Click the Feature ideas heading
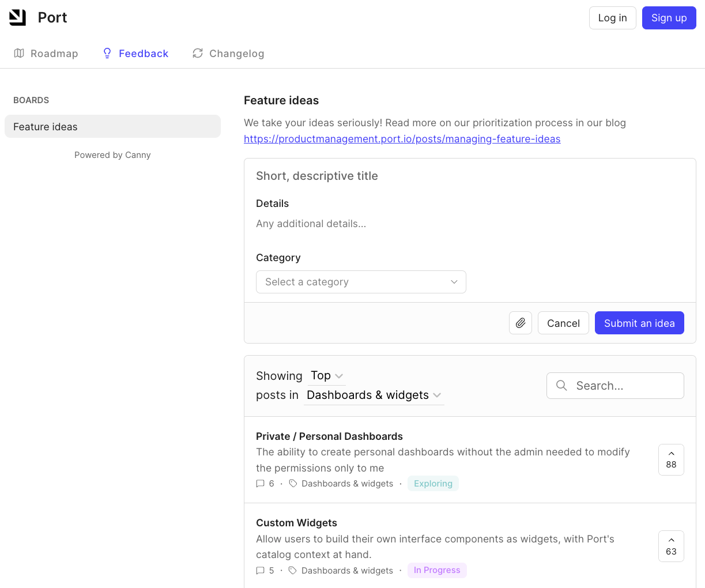This screenshot has height=588, width=705. point(281,100)
